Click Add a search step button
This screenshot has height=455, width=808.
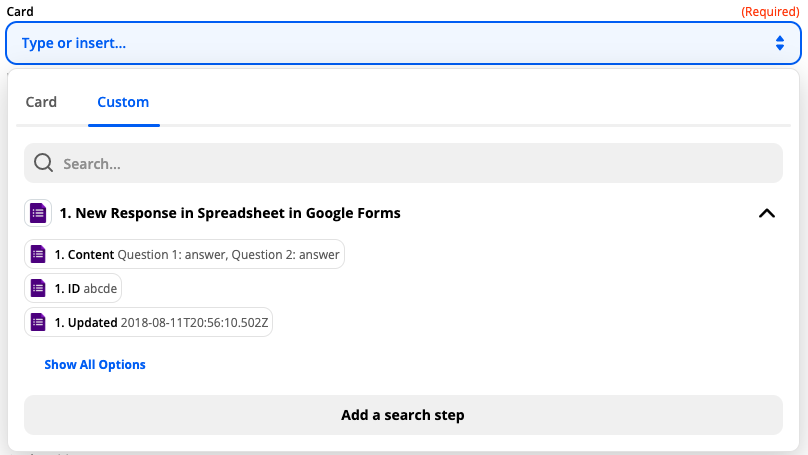click(x=403, y=415)
